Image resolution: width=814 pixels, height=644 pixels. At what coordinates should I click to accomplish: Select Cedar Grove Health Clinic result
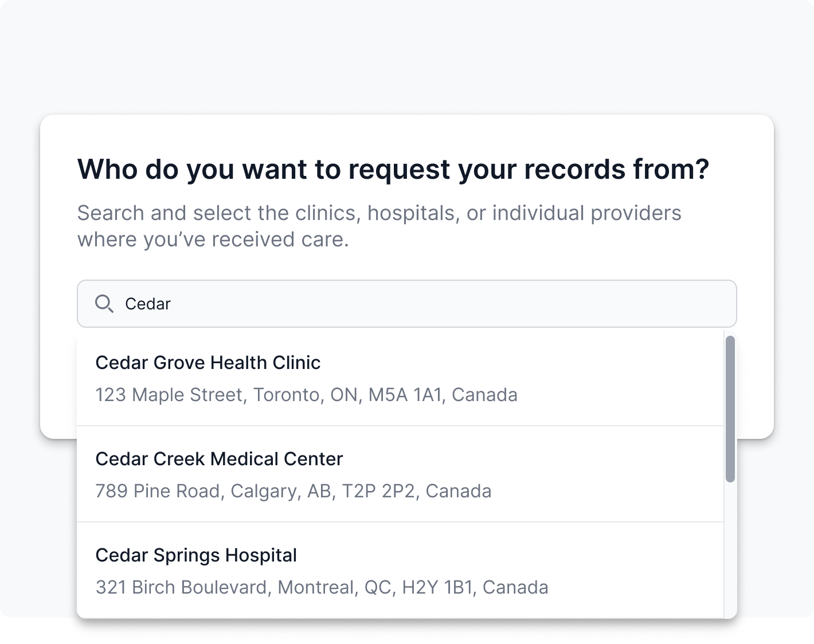pos(208,363)
